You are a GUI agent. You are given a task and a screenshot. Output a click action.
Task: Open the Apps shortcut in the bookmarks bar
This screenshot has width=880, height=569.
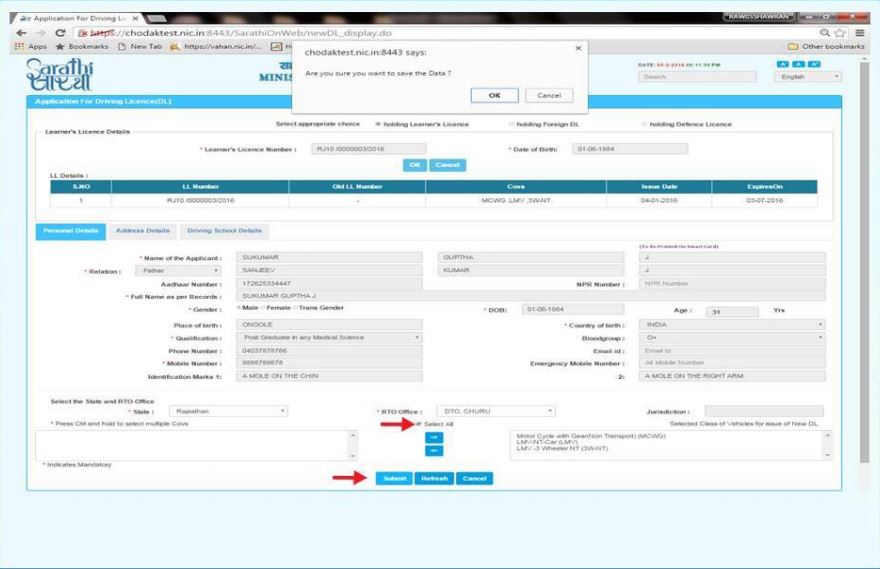30,47
